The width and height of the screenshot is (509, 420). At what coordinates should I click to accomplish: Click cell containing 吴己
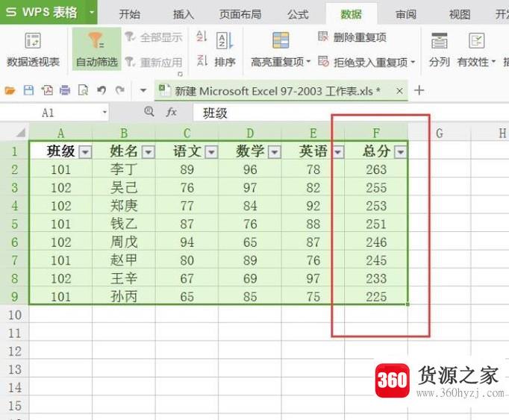click(x=124, y=187)
